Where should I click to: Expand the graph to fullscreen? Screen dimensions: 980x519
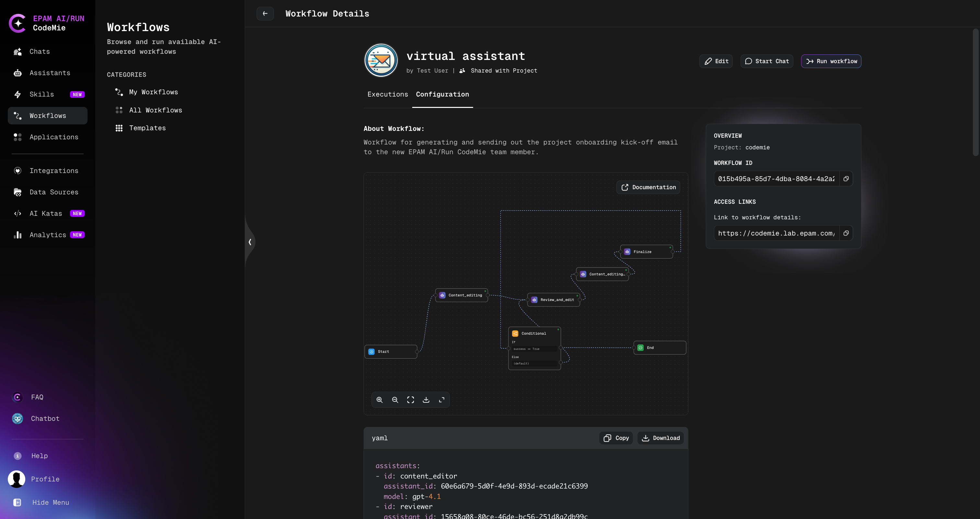click(442, 399)
